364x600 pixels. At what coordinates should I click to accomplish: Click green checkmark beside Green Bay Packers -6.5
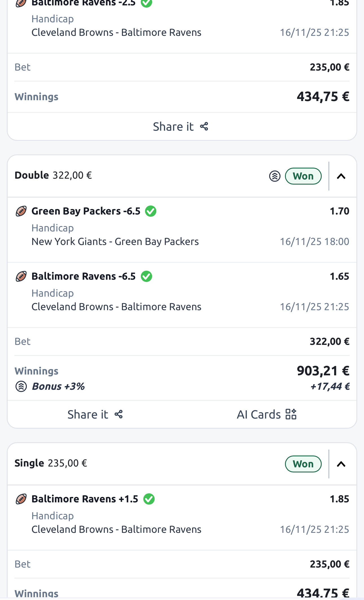click(151, 211)
